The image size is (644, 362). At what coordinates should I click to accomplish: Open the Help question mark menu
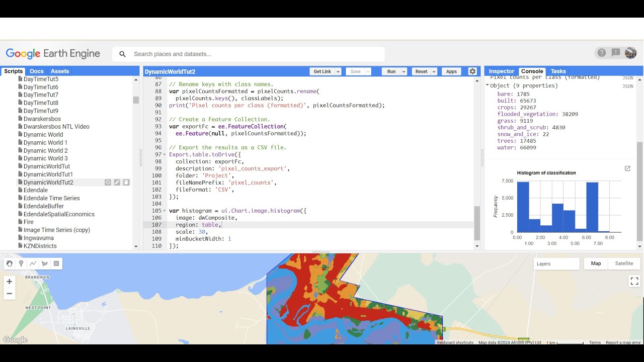601,53
